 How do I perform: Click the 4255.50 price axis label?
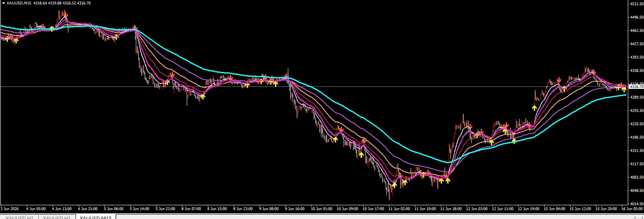point(637,111)
